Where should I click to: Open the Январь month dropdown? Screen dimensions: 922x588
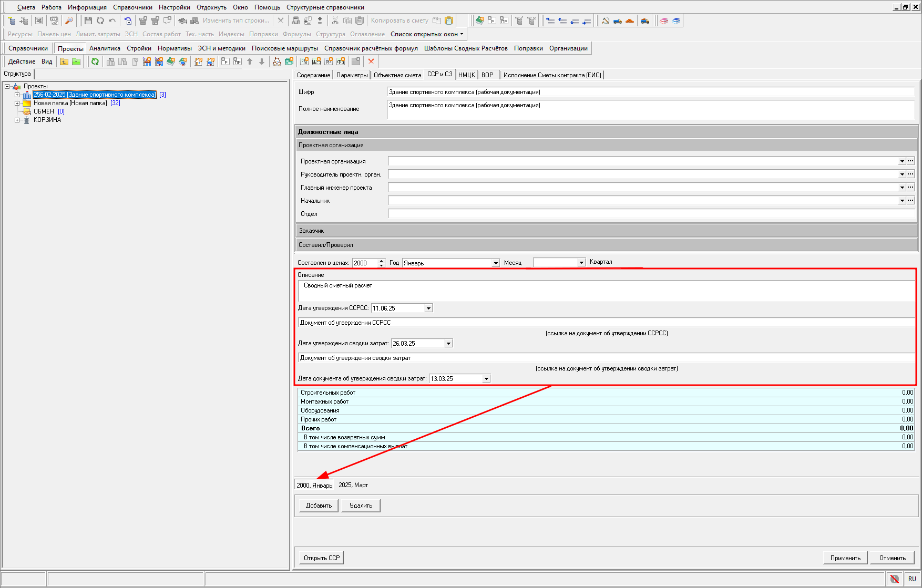point(495,263)
